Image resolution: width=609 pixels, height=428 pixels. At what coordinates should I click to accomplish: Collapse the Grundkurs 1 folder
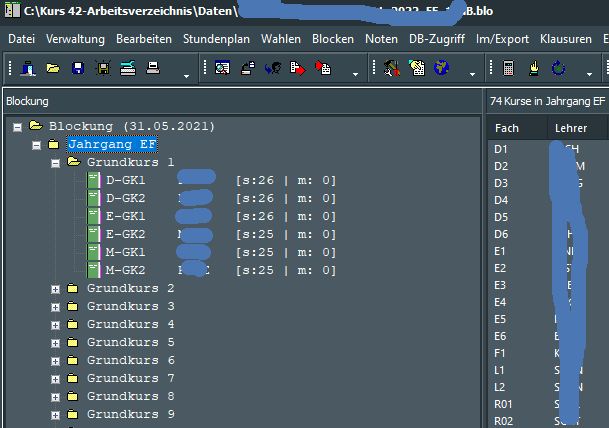(x=56, y=162)
